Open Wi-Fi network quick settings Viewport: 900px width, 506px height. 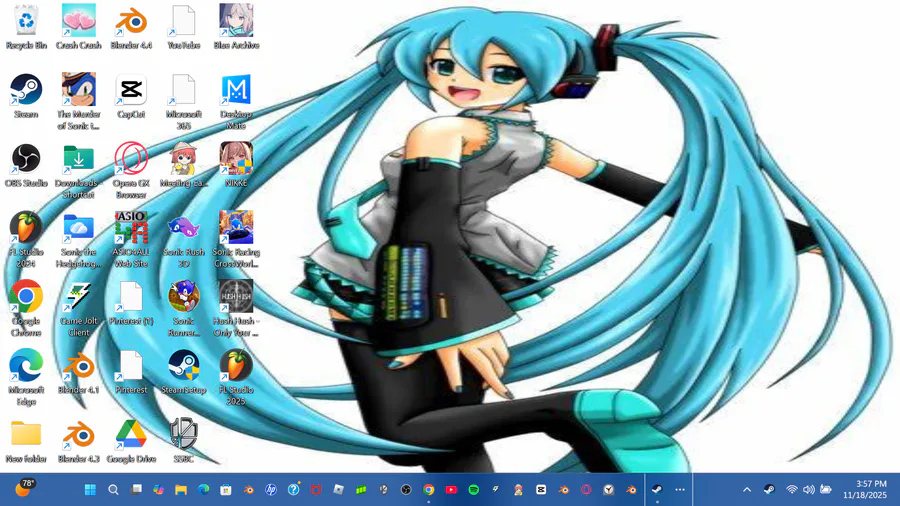pos(792,489)
